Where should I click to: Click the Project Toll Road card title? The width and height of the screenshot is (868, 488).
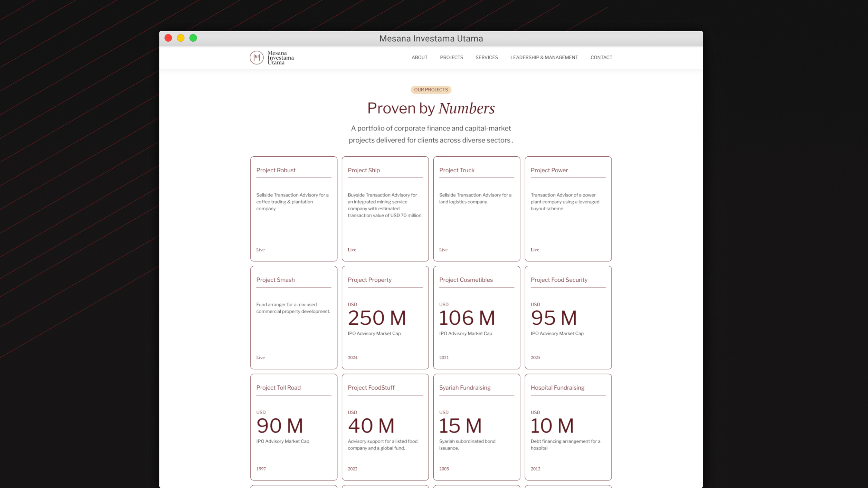click(278, 388)
